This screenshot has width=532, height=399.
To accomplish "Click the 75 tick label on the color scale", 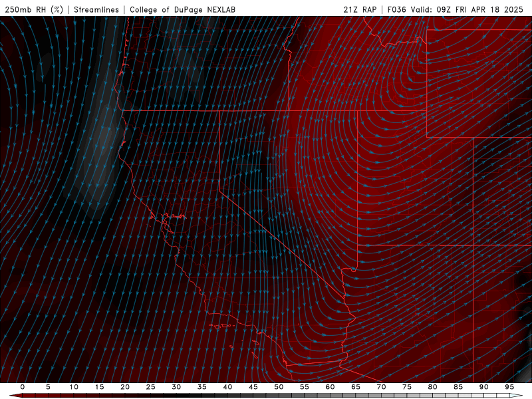I will [x=407, y=387].
